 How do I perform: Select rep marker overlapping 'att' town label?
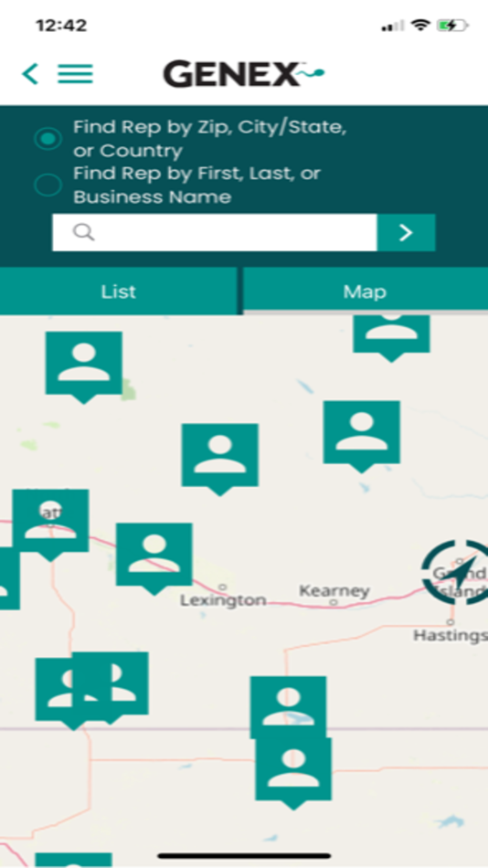50,524
